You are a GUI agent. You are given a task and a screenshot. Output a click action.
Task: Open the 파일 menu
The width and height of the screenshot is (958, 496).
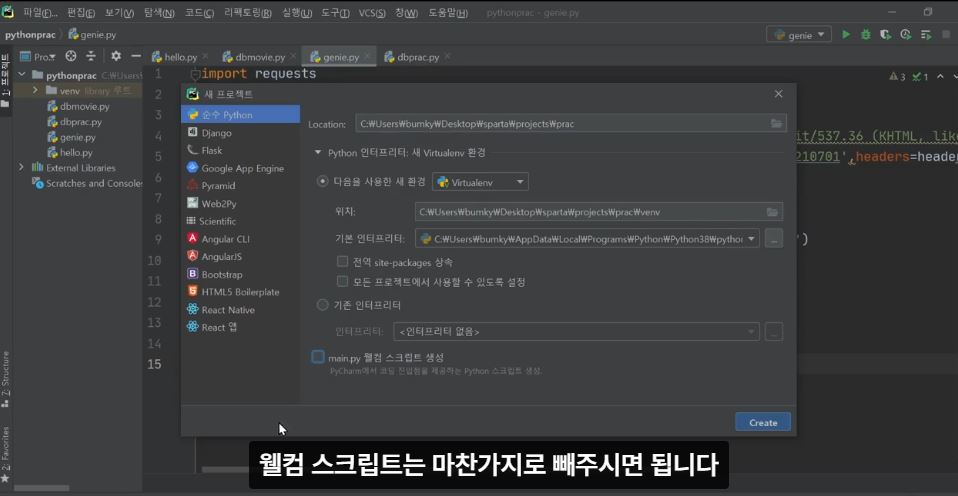coord(40,13)
